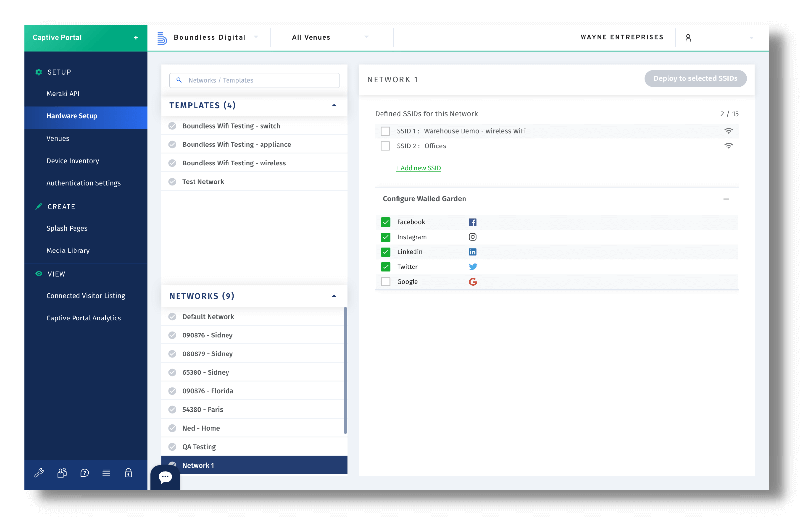The image size is (812, 517).
Task: Collapse the Configure Walled Garden panel
Action: pyautogui.click(x=726, y=199)
